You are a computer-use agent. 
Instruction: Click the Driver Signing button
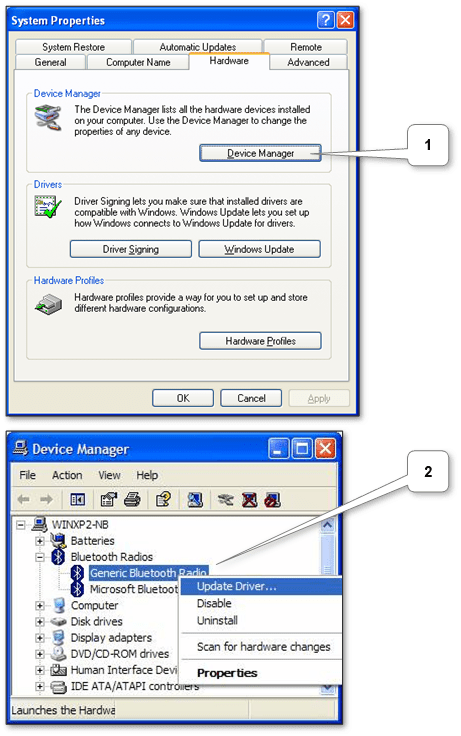[x=131, y=249]
